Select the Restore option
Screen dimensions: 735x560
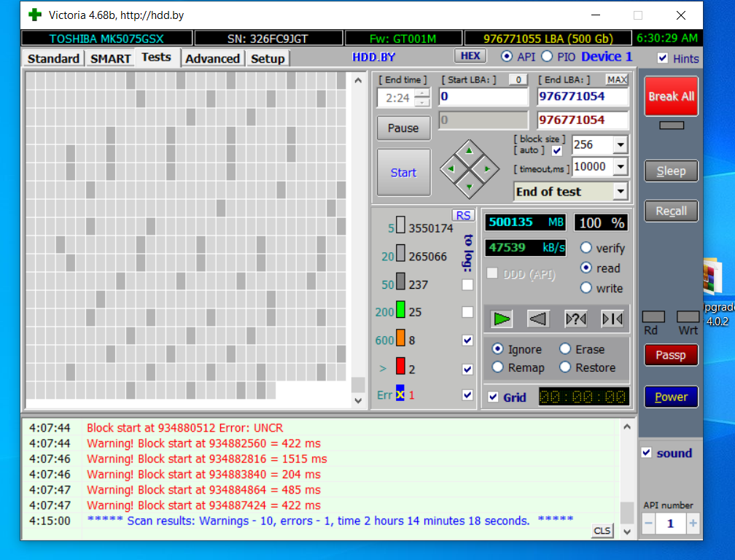point(565,367)
